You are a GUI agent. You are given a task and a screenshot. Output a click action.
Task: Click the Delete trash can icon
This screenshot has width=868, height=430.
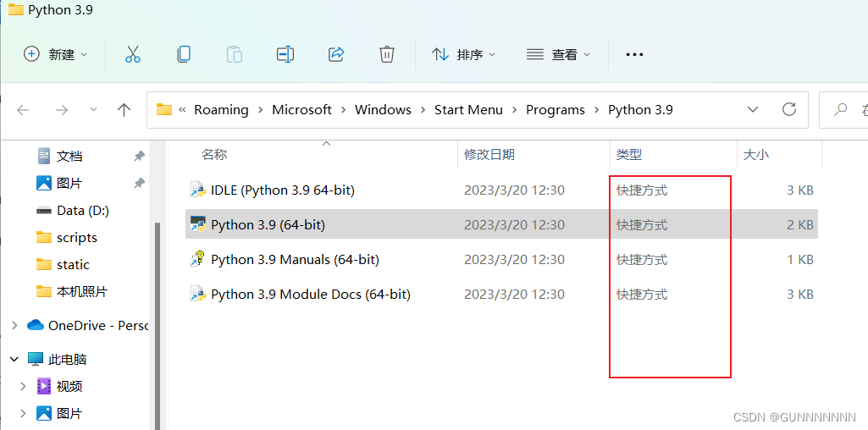(x=386, y=54)
